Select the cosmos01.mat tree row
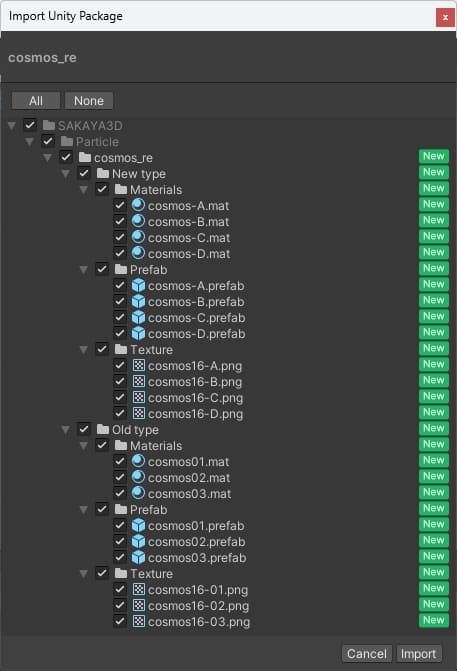 (x=228, y=461)
